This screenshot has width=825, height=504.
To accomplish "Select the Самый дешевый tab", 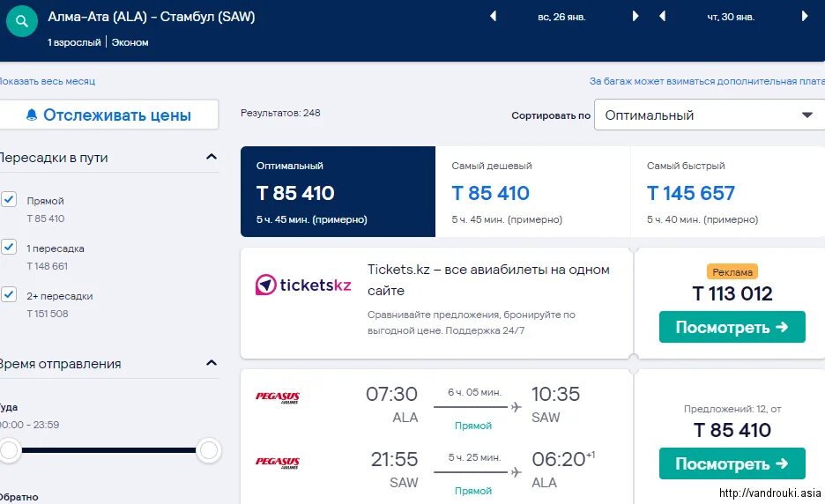I will [532, 191].
